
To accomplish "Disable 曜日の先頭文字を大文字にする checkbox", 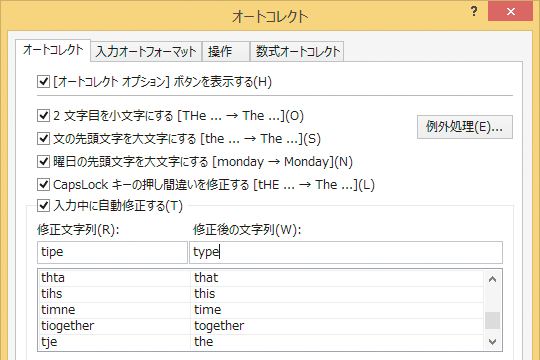I will point(43,161).
